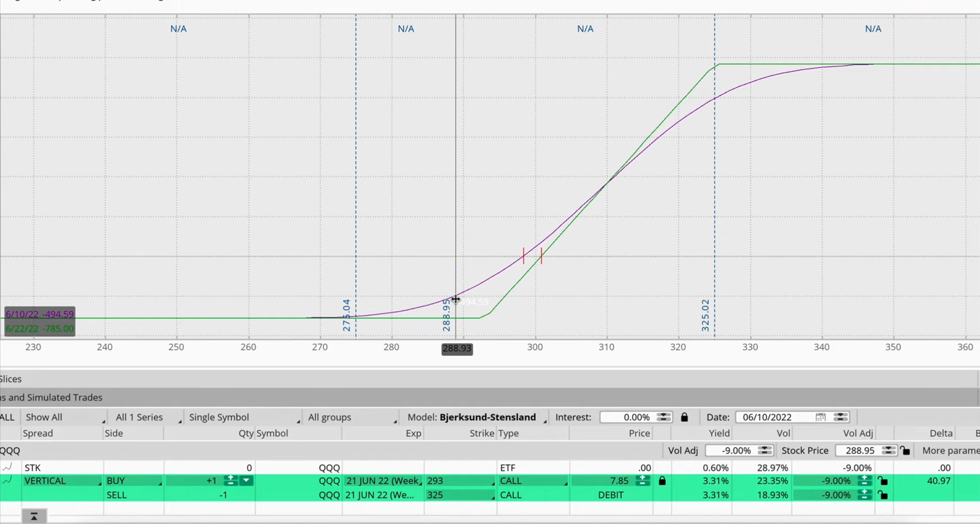Click the lock icon beside Interest field
Image resolution: width=980 pixels, height=524 pixels.
(x=684, y=417)
